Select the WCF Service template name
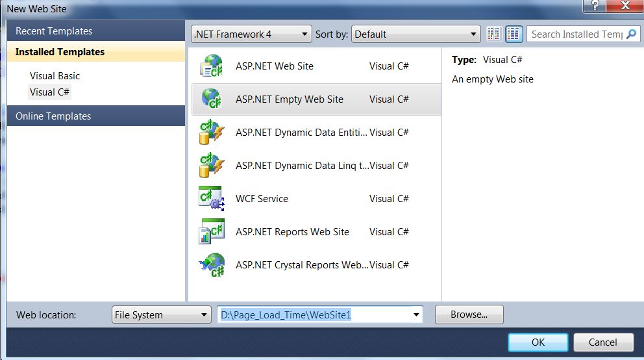The image size is (644, 360). (262, 198)
